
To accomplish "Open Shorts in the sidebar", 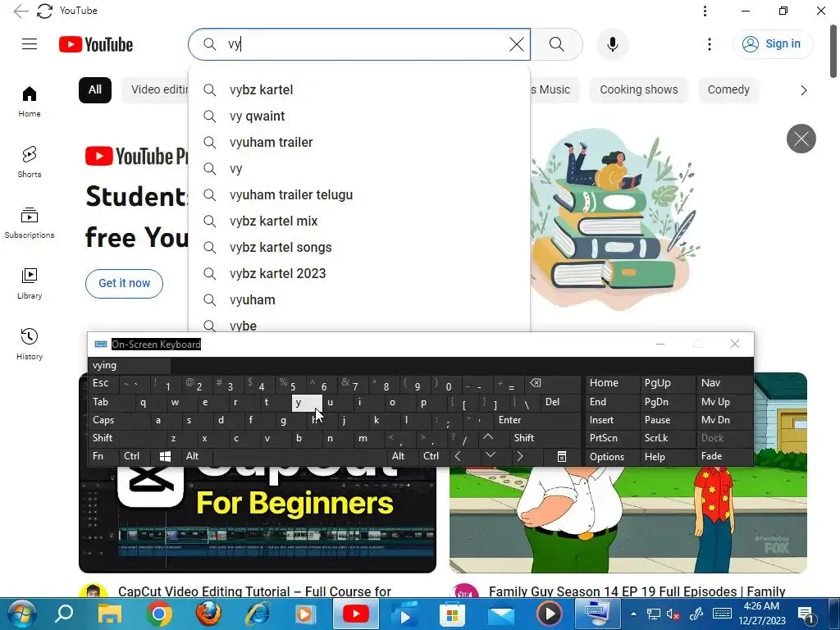I will (30, 162).
